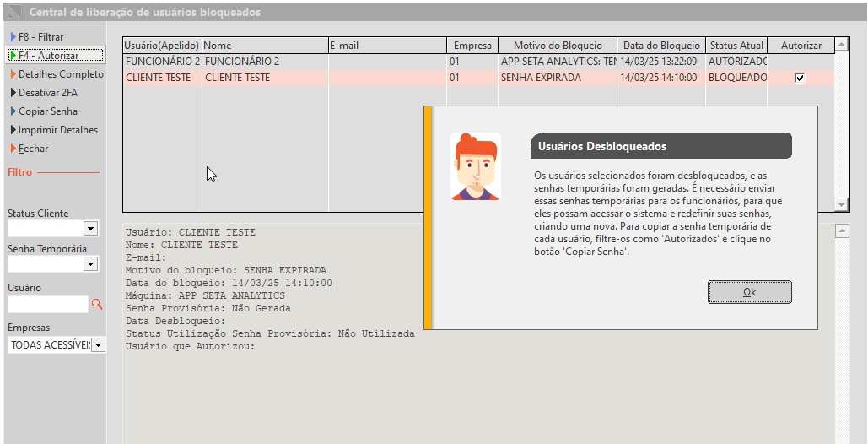This screenshot has width=868, height=444.
Task: Click Copiar Senha button
Action: (43, 111)
